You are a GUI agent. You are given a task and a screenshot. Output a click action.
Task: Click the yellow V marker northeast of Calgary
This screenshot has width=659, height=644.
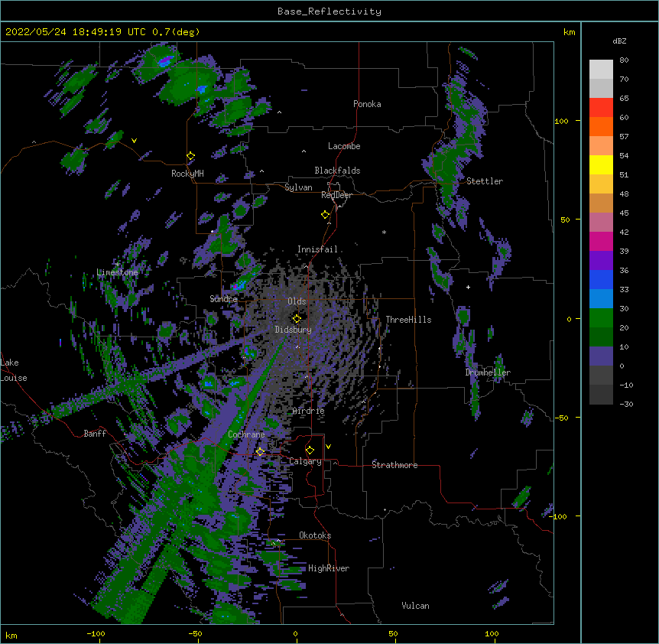pyautogui.click(x=328, y=447)
